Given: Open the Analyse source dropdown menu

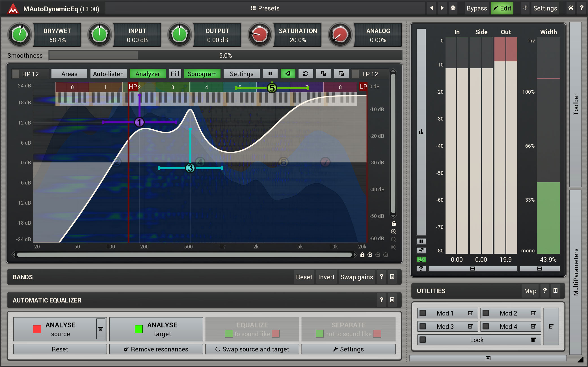Looking at the screenshot, I should click(101, 329).
